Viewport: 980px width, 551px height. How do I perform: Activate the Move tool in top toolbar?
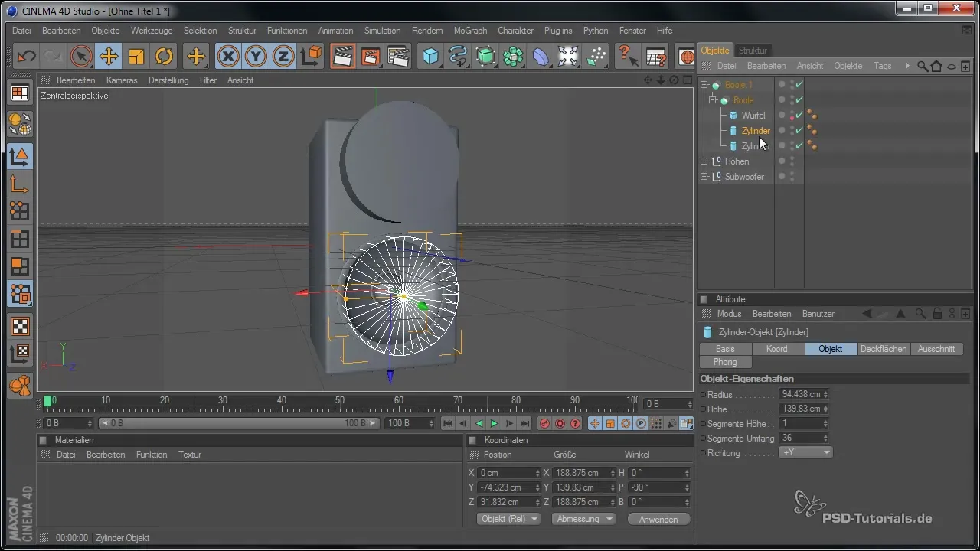point(109,57)
